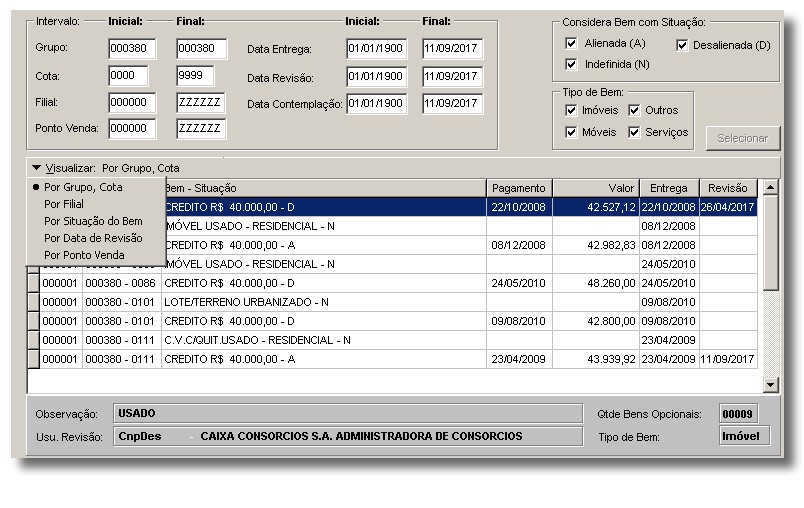Click value cell 42.800,00
This screenshot has height=508, width=804.
[596, 321]
